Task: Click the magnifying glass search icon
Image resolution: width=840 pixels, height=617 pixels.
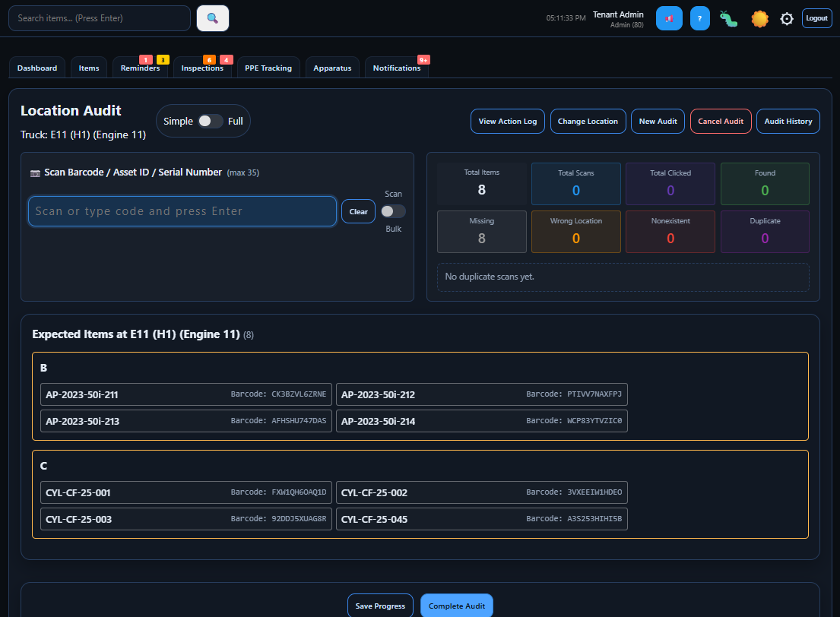Action: coord(212,17)
